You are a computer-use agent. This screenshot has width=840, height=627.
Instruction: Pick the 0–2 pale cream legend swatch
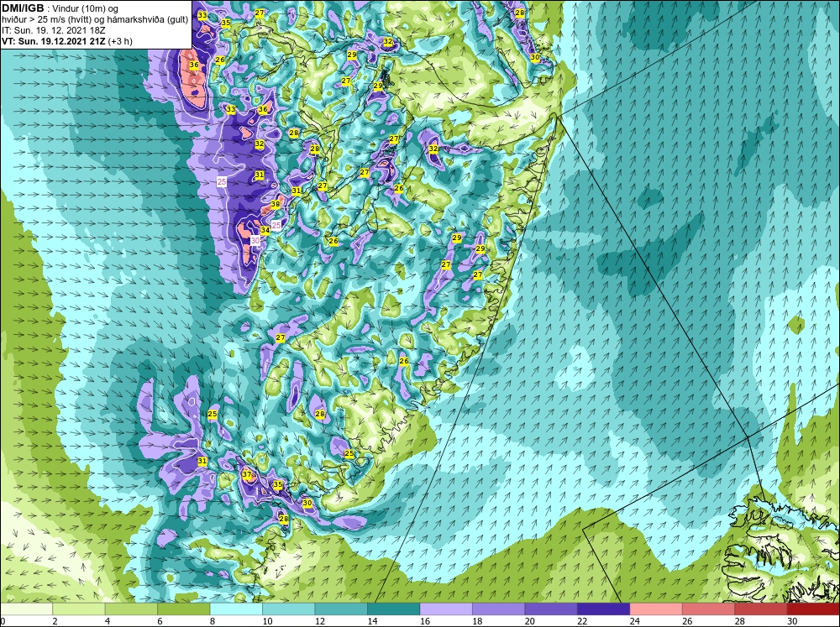pos(26,609)
